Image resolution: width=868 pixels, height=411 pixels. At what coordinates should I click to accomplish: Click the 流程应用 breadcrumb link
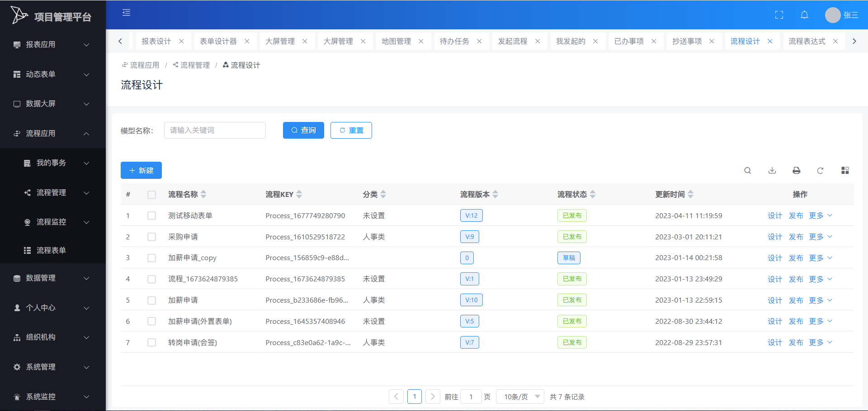[x=141, y=65]
